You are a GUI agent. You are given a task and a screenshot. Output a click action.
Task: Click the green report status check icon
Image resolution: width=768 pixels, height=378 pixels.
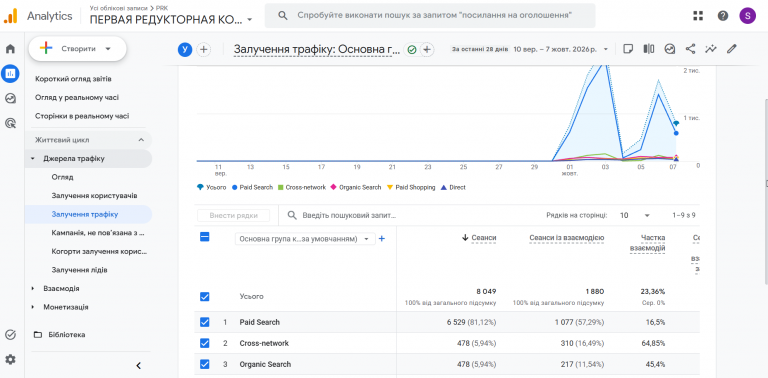pos(412,49)
